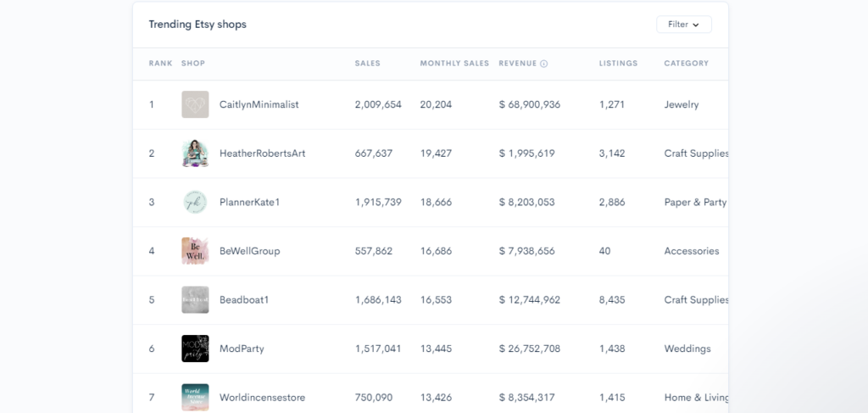868x413 pixels.
Task: Click Worldincensestore shop logo
Action: [195, 397]
